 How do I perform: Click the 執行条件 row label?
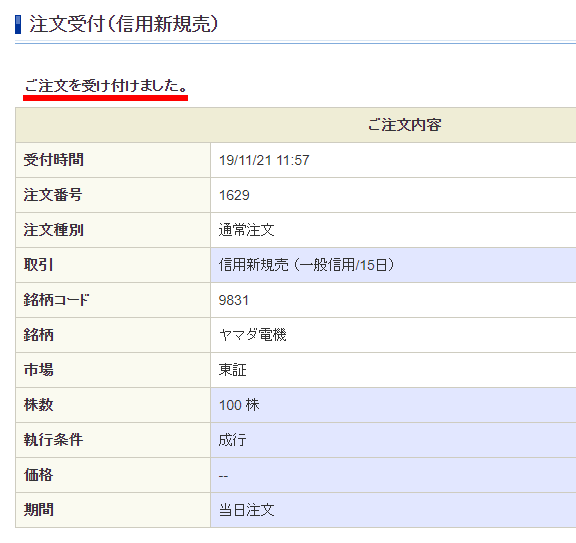pyautogui.click(x=54, y=440)
